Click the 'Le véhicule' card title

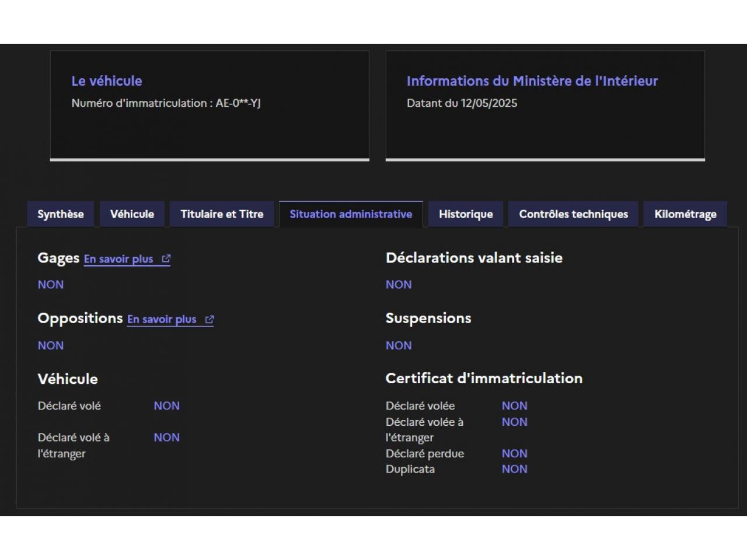click(107, 81)
